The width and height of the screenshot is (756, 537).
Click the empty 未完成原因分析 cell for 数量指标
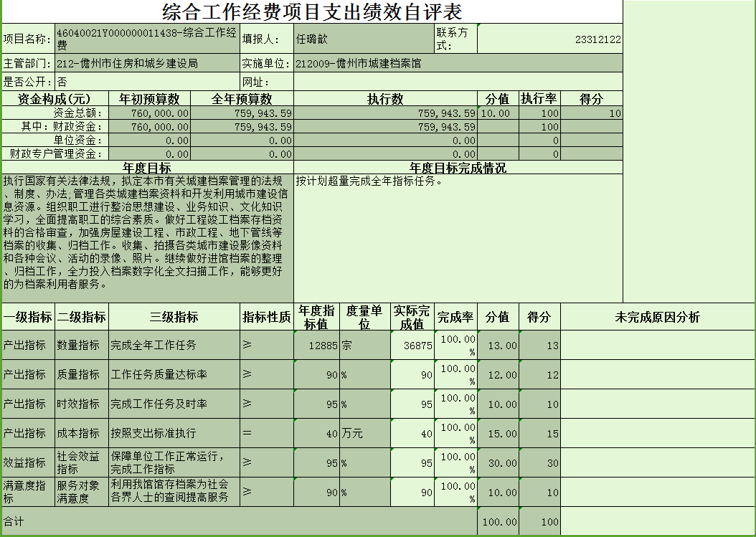click(x=657, y=345)
